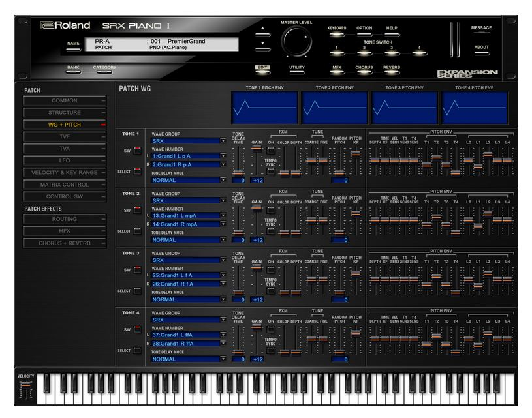Open the COMMON patch page
532x418 pixels.
coord(65,100)
